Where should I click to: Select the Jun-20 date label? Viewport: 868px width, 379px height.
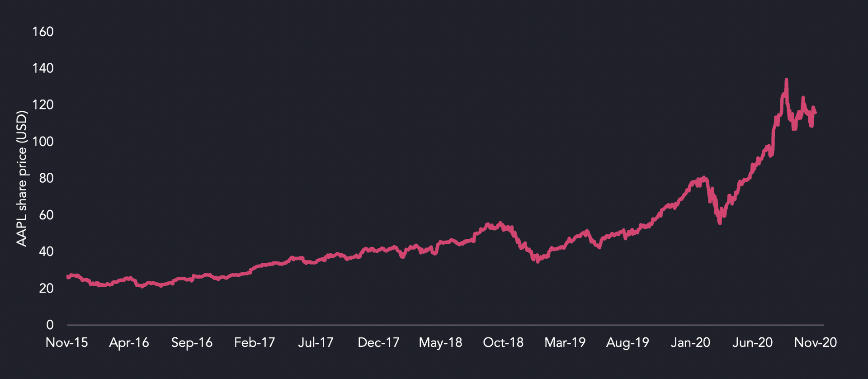click(752, 343)
